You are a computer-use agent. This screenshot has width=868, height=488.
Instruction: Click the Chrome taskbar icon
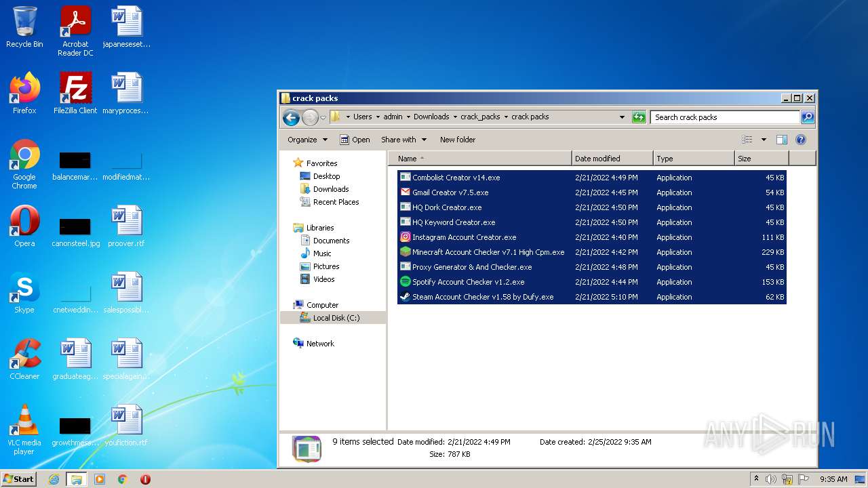[123, 479]
